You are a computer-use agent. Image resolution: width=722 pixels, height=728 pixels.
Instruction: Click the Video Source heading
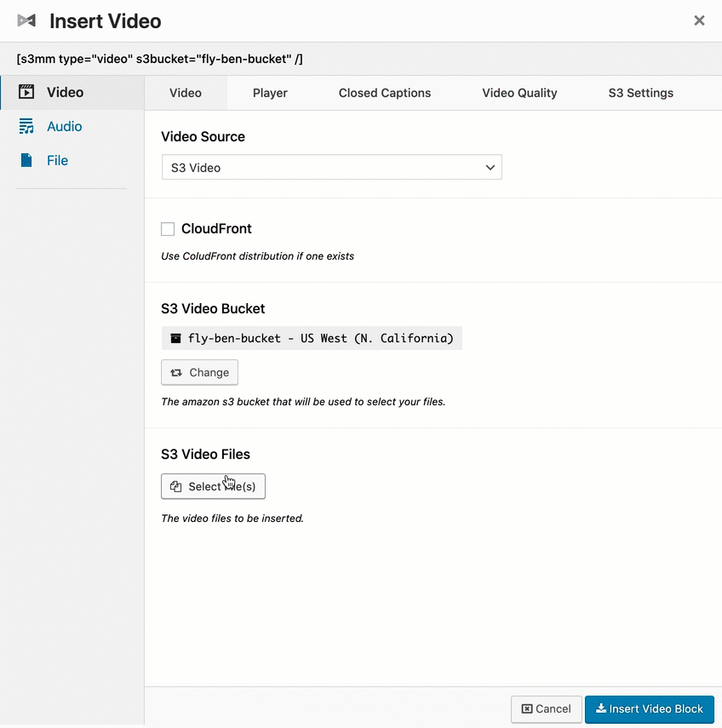pos(203,136)
